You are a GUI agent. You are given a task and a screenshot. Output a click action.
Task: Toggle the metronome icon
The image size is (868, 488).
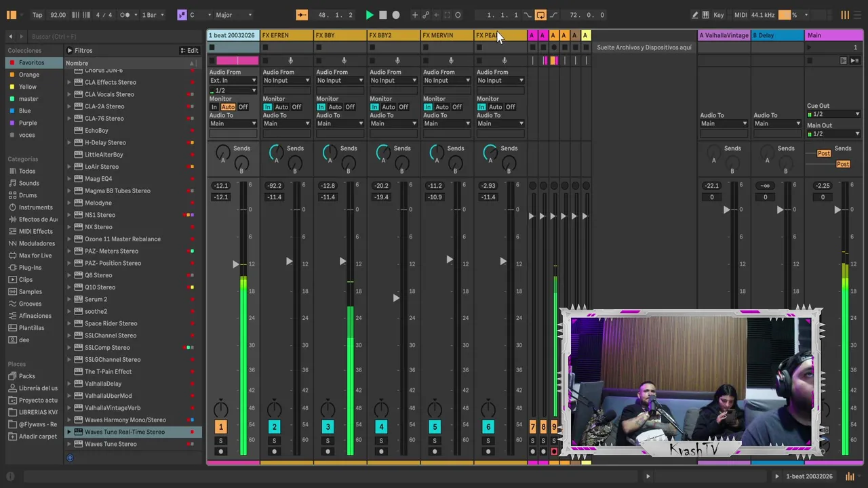point(125,15)
